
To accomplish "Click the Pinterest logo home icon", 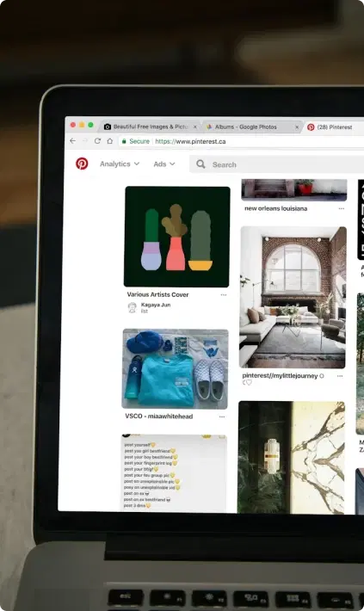I will point(82,164).
